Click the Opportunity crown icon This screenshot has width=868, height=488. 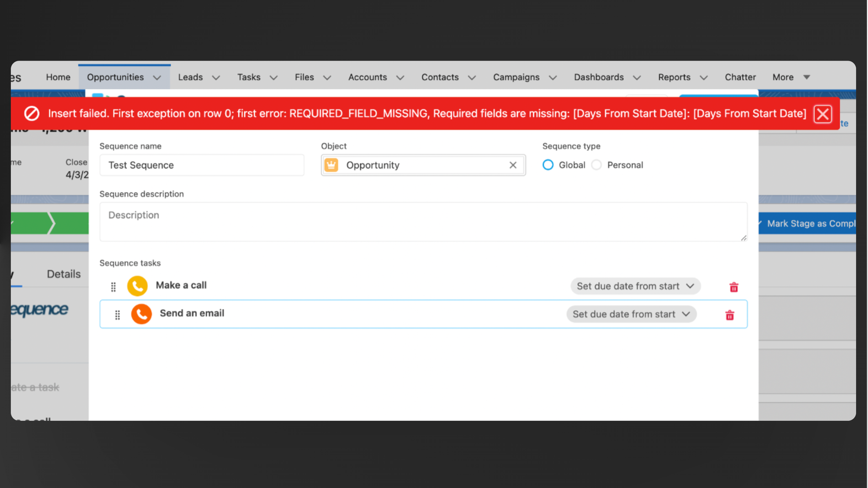click(331, 165)
